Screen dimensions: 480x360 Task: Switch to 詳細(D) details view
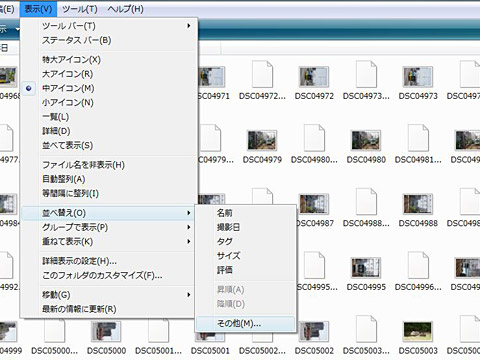click(109, 131)
